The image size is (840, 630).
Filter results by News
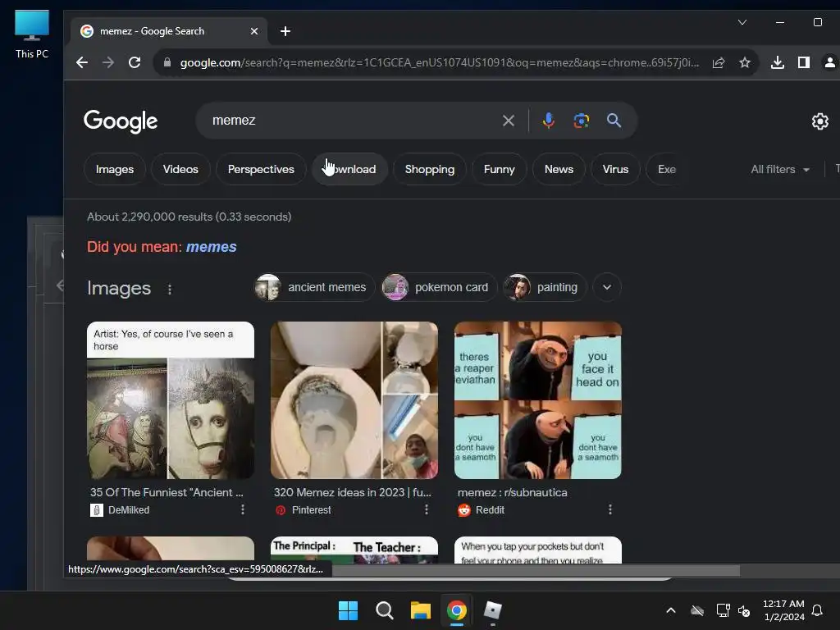(559, 169)
